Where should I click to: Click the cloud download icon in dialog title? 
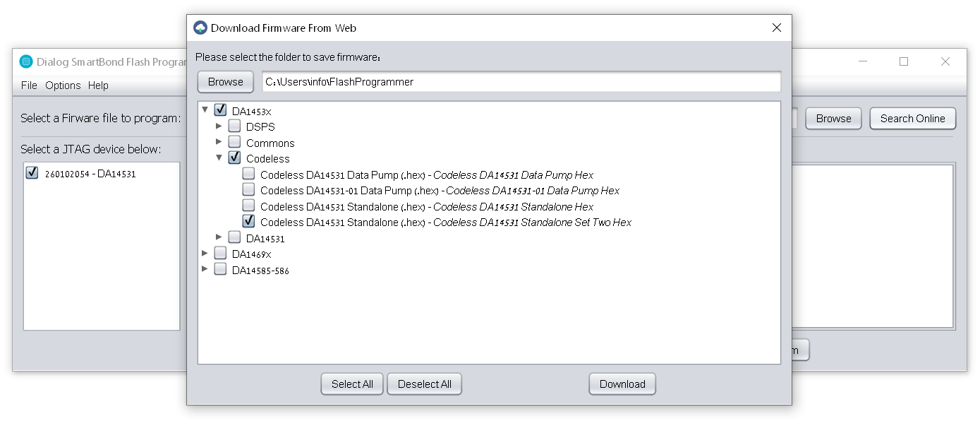click(200, 28)
